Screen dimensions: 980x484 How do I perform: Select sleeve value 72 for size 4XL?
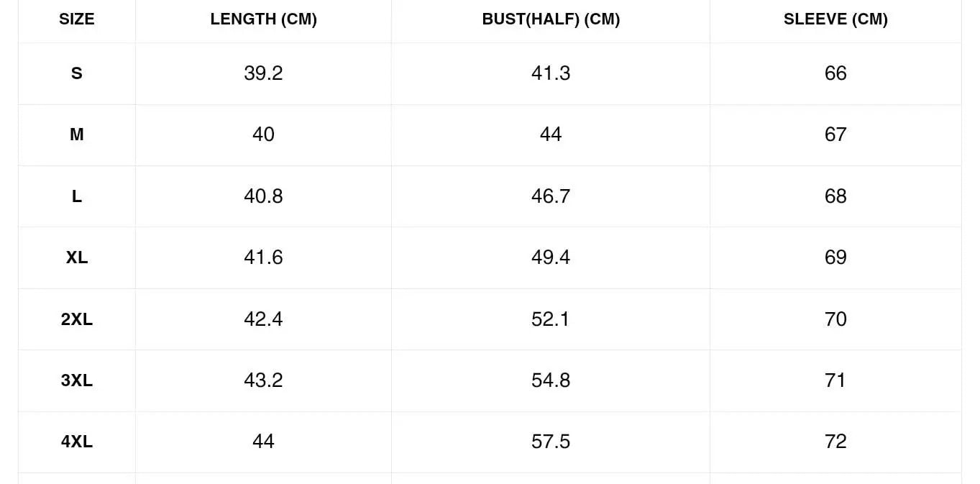835,442
